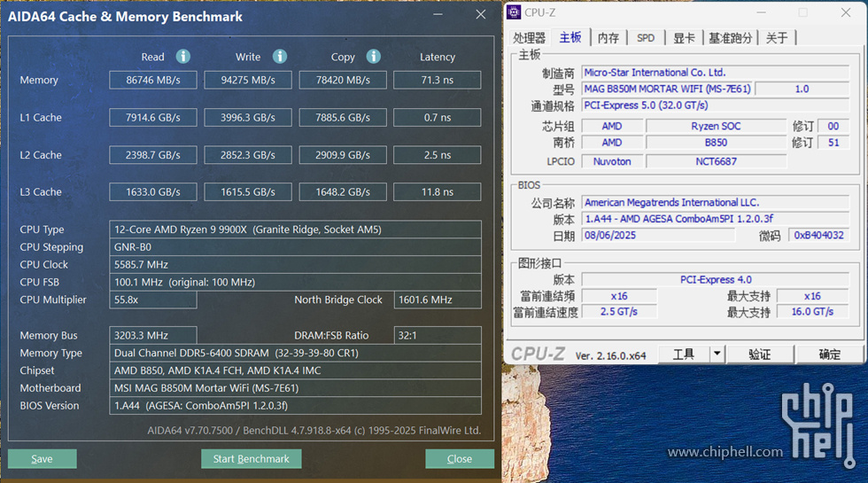The width and height of the screenshot is (868, 483).
Task: Click the AIDA64 Motherboard field MSI MAG B850M
Action: coord(295,388)
